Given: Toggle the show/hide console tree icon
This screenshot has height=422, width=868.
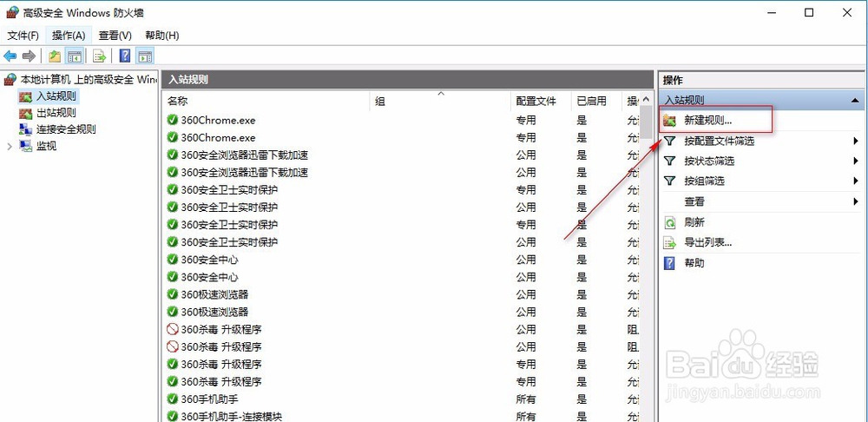Looking at the screenshot, I should pos(74,56).
